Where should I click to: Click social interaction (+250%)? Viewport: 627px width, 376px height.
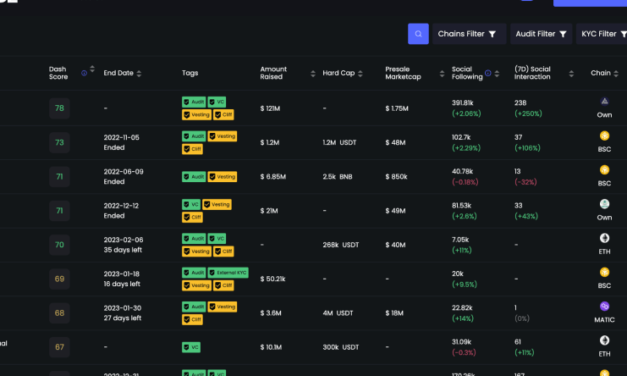[x=528, y=114]
